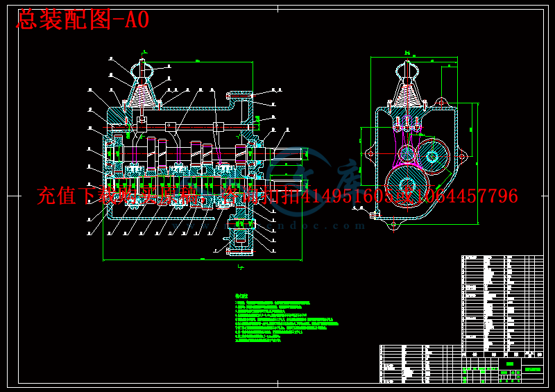Viewport: 555px width, 392px height.
Task: Click the small idler gear circle in the side view
Action: 407,154
